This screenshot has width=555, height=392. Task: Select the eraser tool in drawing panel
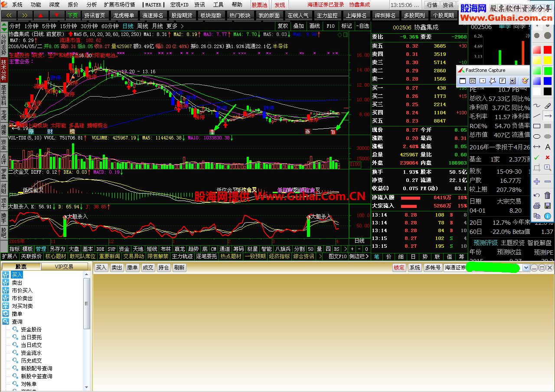548,106
